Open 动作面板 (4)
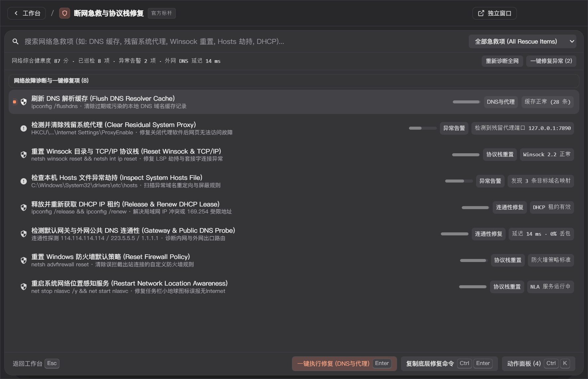The width and height of the screenshot is (588, 379). coord(539,363)
